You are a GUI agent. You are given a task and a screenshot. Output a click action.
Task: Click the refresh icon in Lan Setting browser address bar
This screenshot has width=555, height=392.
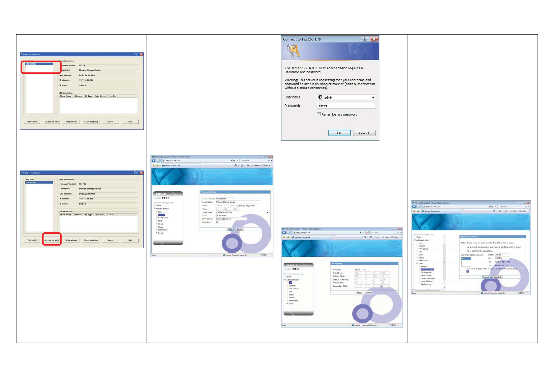(364, 233)
